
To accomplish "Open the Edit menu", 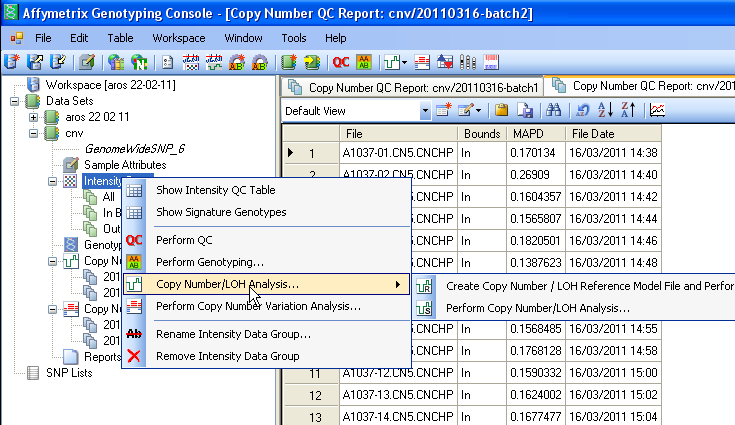I will click(79, 38).
